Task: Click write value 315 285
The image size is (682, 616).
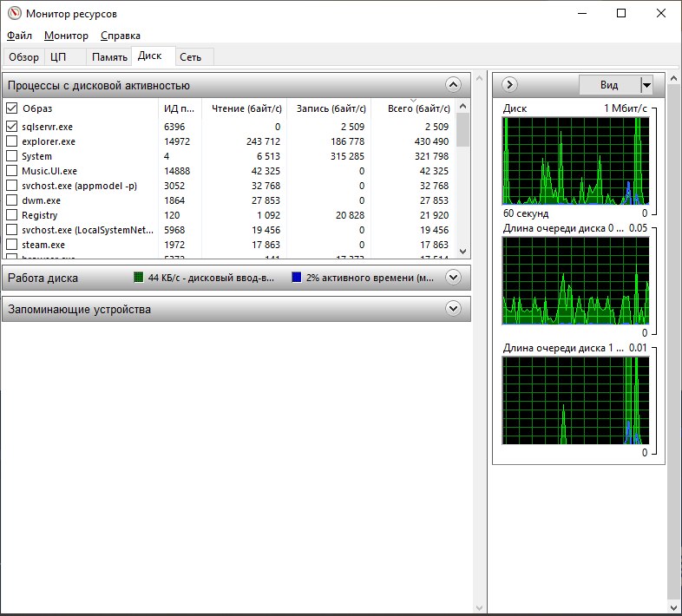Action: tap(347, 156)
